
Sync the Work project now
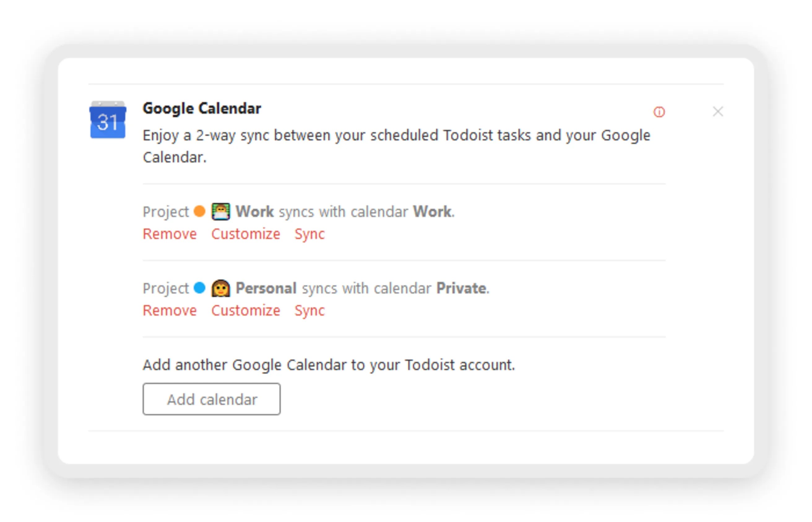click(x=309, y=234)
